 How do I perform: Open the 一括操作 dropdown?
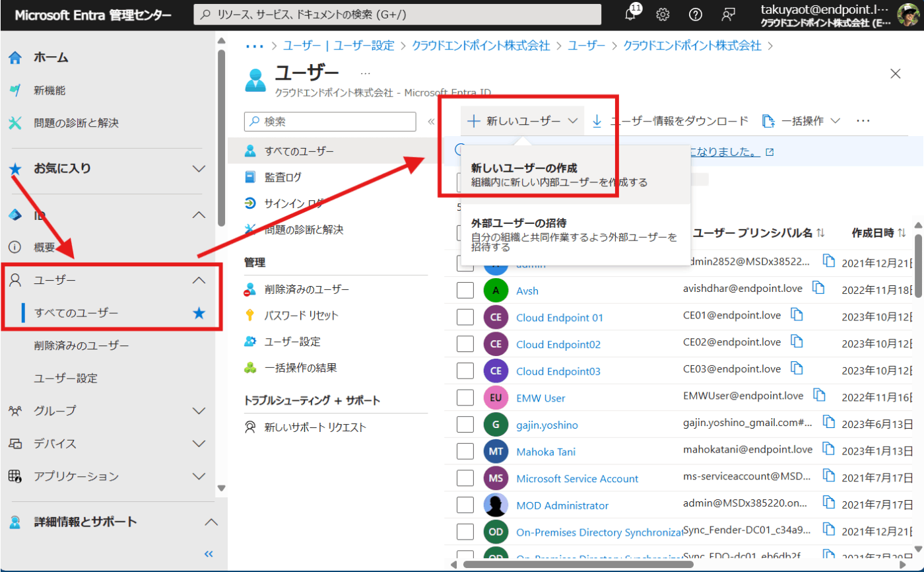[801, 121]
